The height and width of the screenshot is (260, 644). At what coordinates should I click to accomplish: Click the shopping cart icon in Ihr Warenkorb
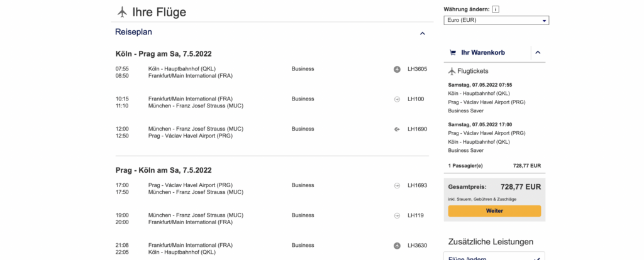pyautogui.click(x=452, y=53)
